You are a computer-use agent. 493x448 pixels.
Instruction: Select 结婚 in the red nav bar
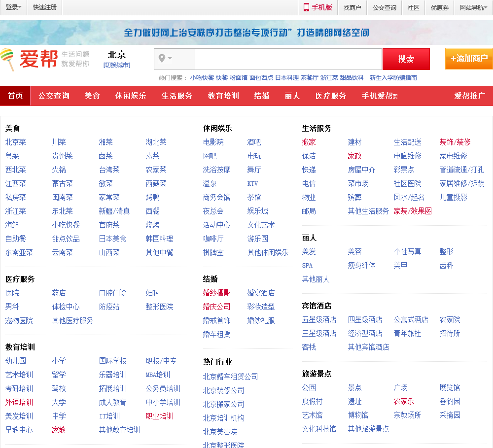(262, 96)
